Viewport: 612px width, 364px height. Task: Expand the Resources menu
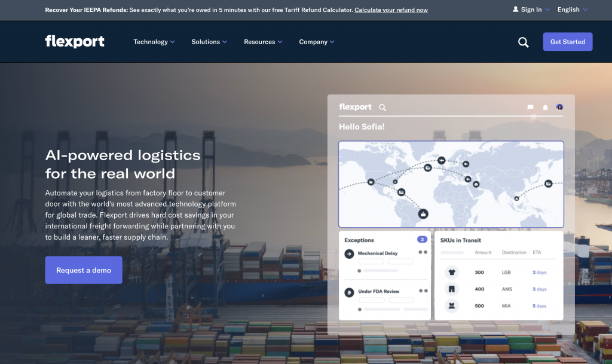tap(263, 42)
